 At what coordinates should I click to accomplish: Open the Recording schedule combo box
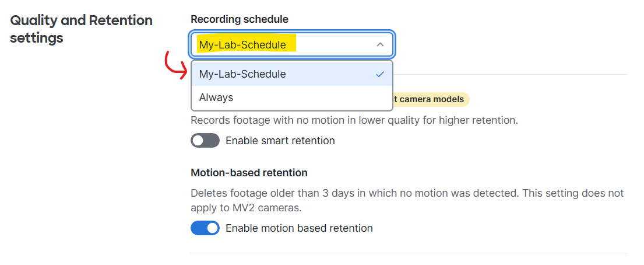click(x=291, y=44)
